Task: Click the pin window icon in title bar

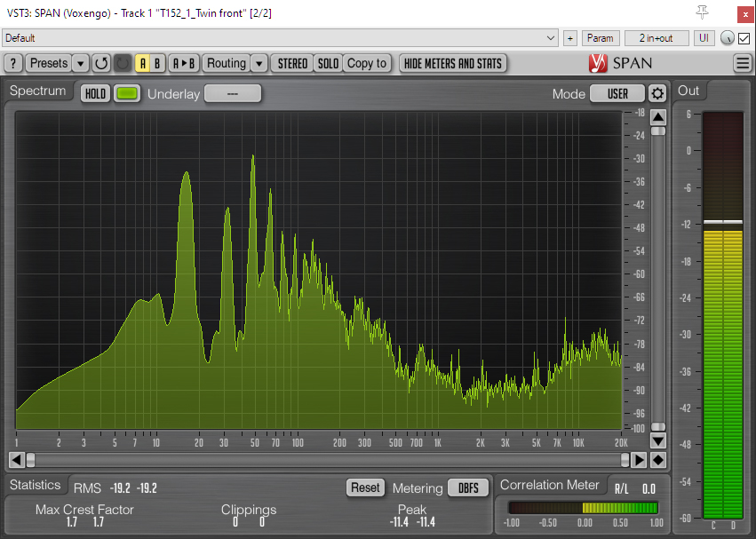Action: point(703,12)
